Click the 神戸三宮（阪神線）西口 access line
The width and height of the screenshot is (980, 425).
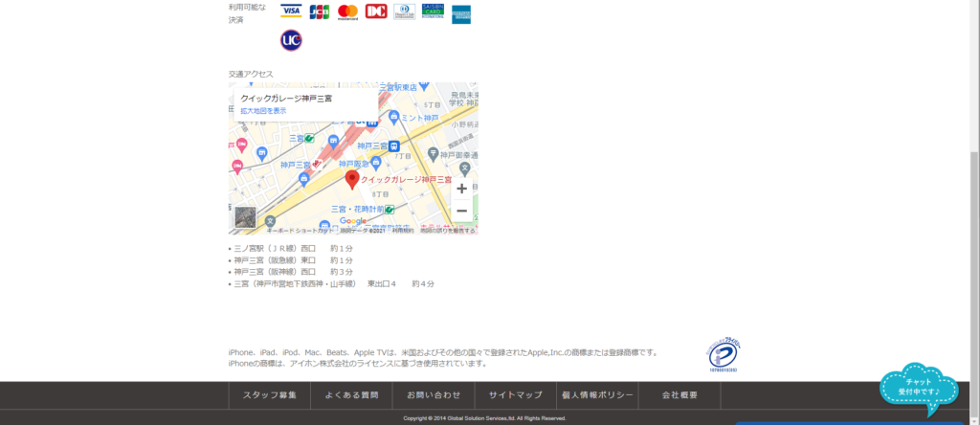294,272
